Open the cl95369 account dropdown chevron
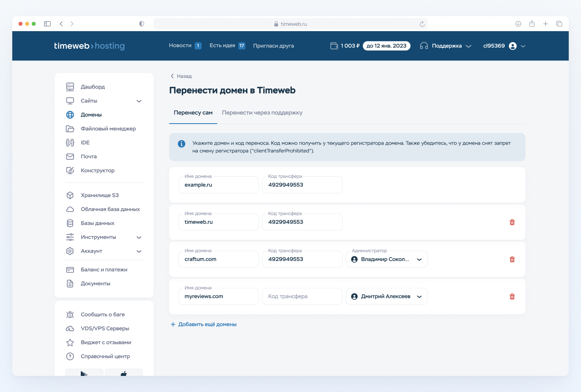Viewport: 581px width, 392px height. [523, 46]
